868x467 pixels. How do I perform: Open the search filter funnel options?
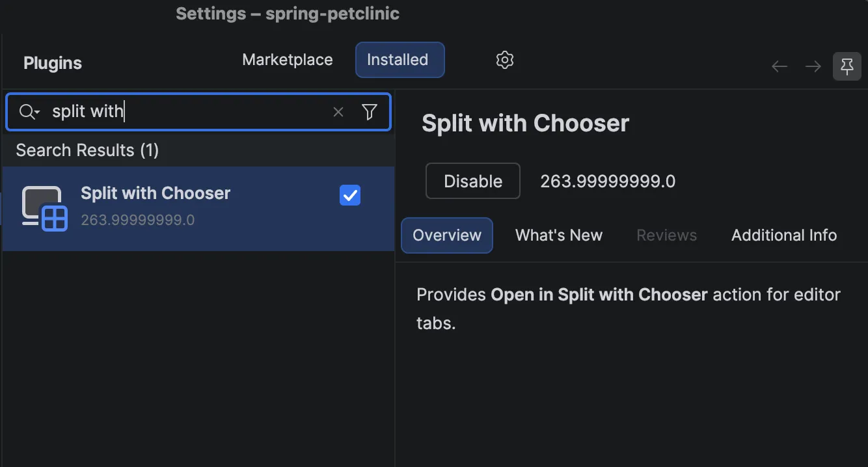[x=370, y=112]
